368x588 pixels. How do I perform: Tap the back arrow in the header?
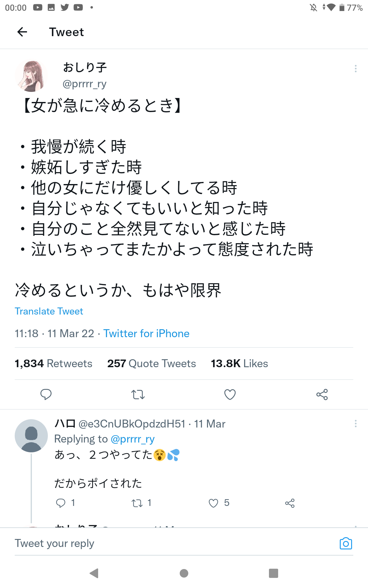[x=22, y=32]
